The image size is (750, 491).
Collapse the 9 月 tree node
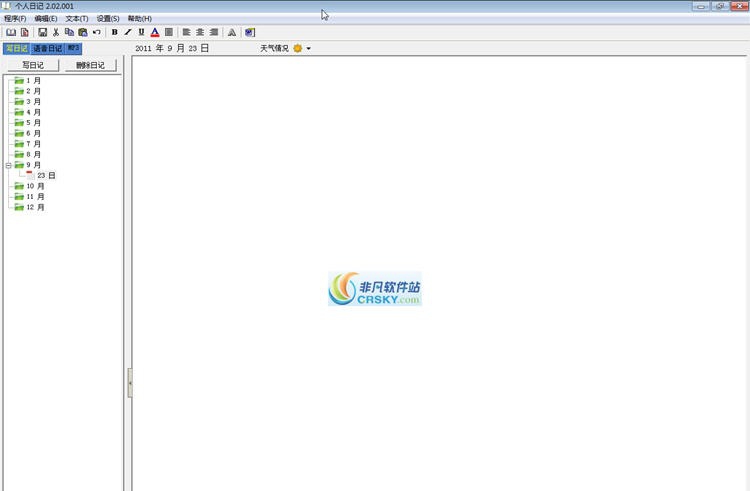tap(9, 165)
